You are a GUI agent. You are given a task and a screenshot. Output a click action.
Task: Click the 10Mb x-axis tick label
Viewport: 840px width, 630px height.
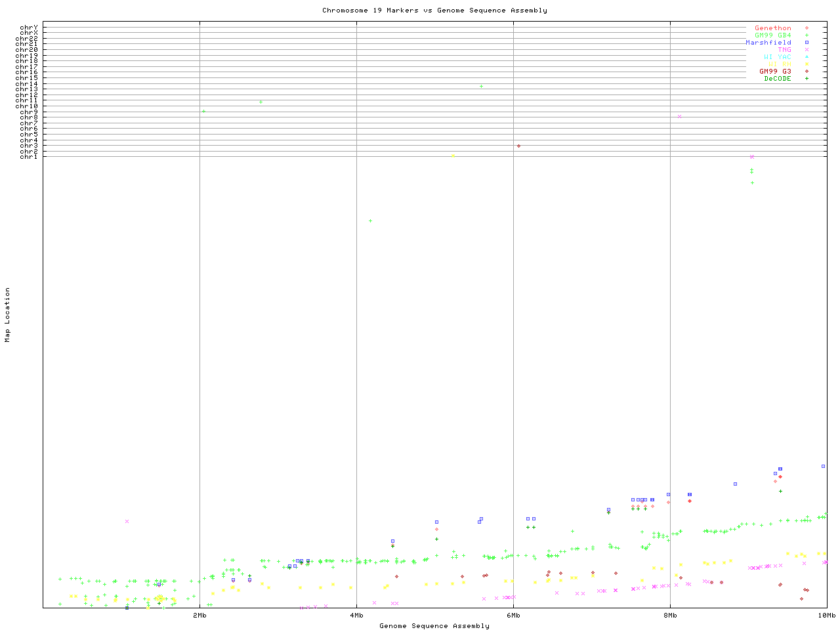[x=826, y=616]
